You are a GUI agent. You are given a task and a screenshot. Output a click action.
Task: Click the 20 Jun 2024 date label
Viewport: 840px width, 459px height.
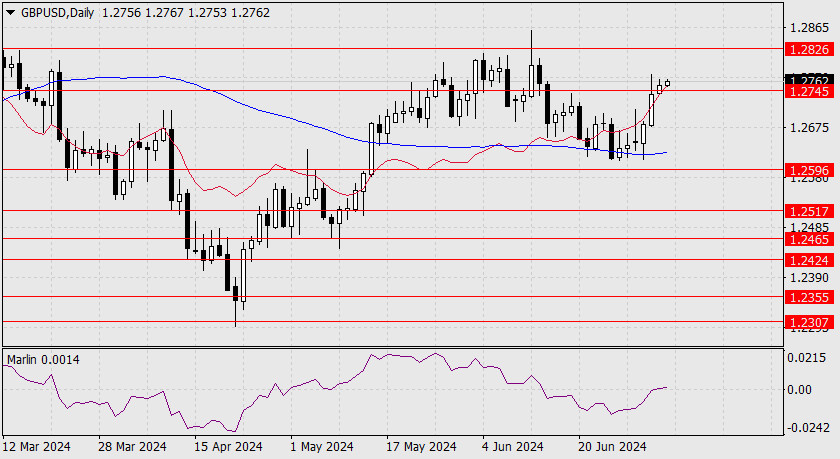(x=612, y=446)
